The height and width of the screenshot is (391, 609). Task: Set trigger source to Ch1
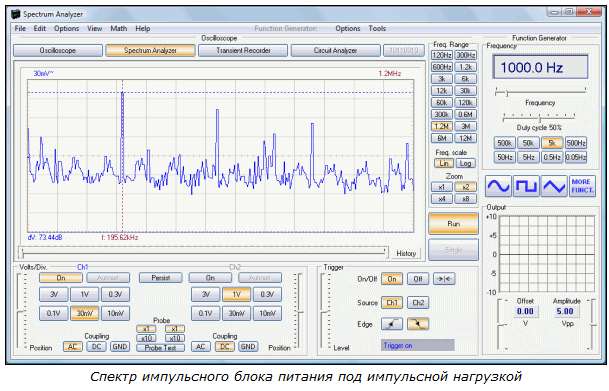tap(392, 302)
